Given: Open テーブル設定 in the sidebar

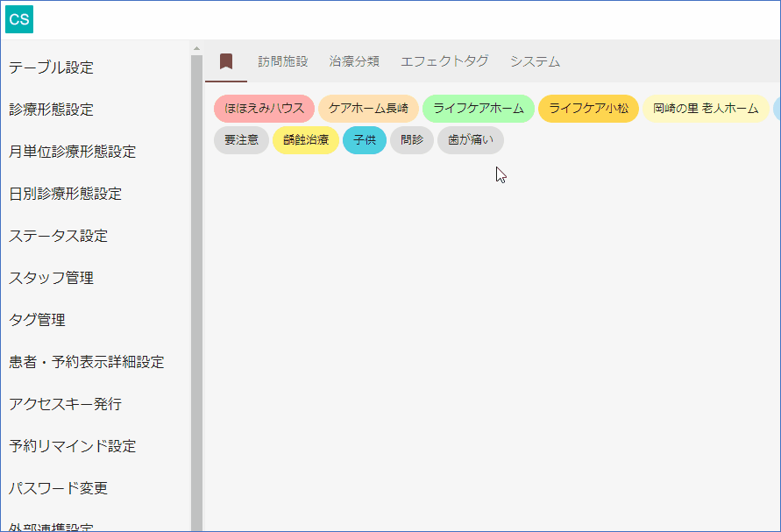Looking at the screenshot, I should [x=52, y=67].
